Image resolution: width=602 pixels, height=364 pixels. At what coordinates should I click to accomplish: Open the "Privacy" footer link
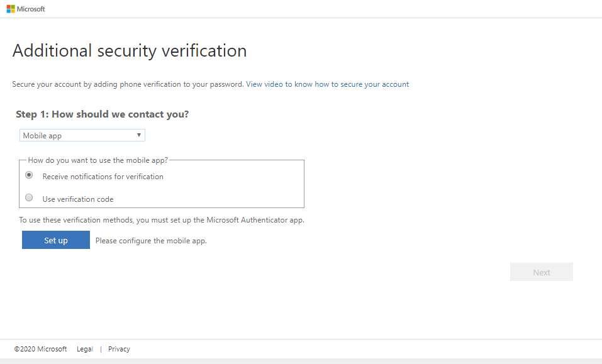tap(119, 349)
